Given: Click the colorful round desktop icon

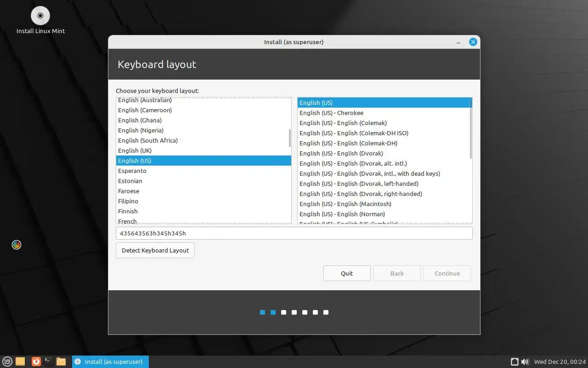Looking at the screenshot, I should [x=17, y=245].
